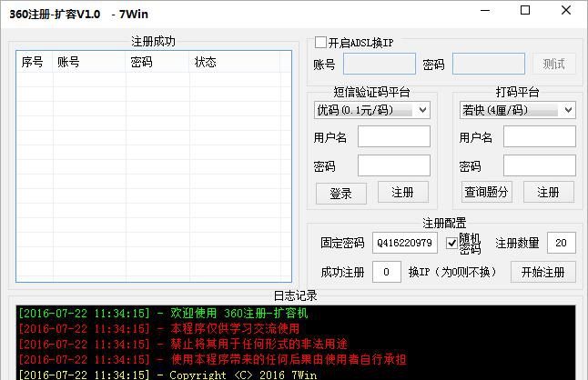Screen dimensions: 588x380
Task: Focus 用户名 field in 短信验证码平台
Action: click(394, 136)
